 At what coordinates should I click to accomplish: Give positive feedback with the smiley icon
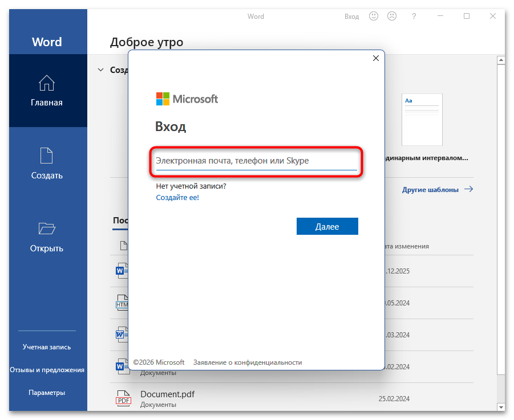(373, 16)
